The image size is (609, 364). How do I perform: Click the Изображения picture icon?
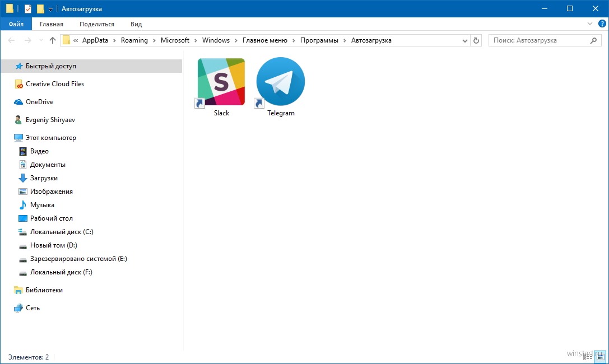click(23, 192)
